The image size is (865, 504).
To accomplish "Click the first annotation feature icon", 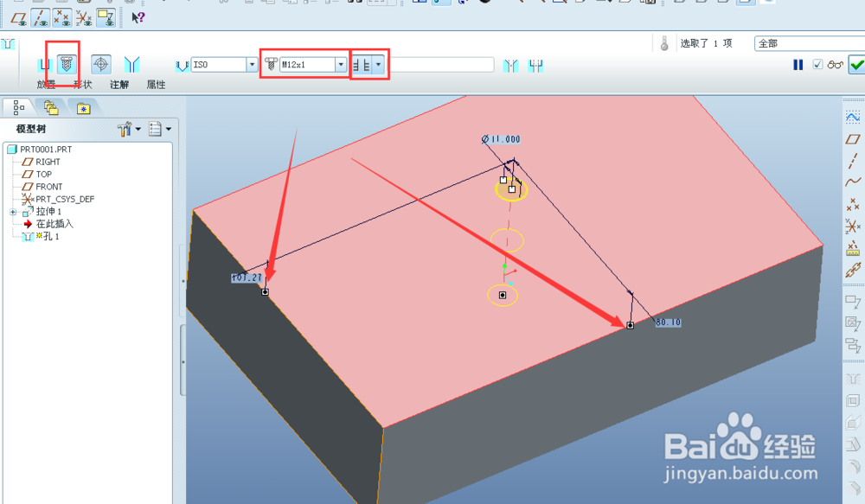I will [853, 302].
